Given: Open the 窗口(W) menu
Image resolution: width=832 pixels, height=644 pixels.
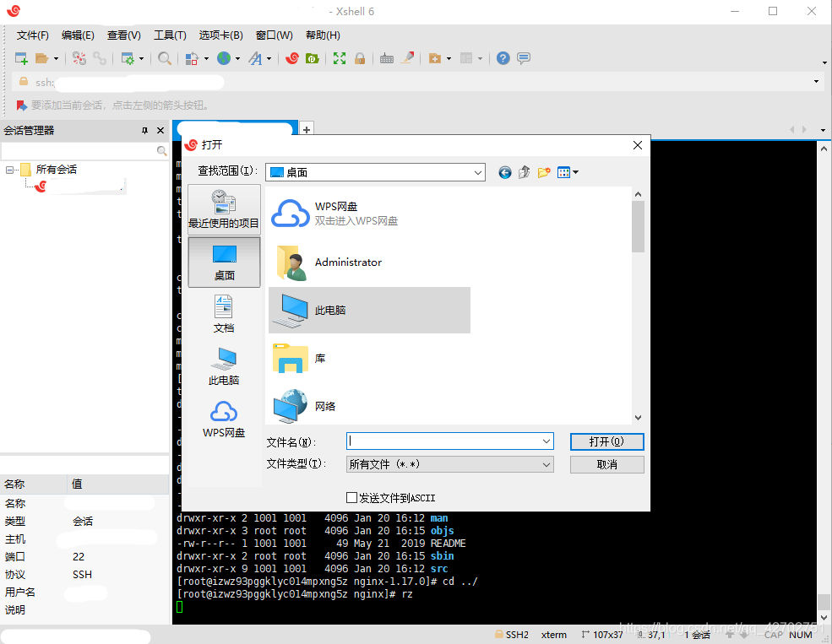Looking at the screenshot, I should (x=274, y=35).
